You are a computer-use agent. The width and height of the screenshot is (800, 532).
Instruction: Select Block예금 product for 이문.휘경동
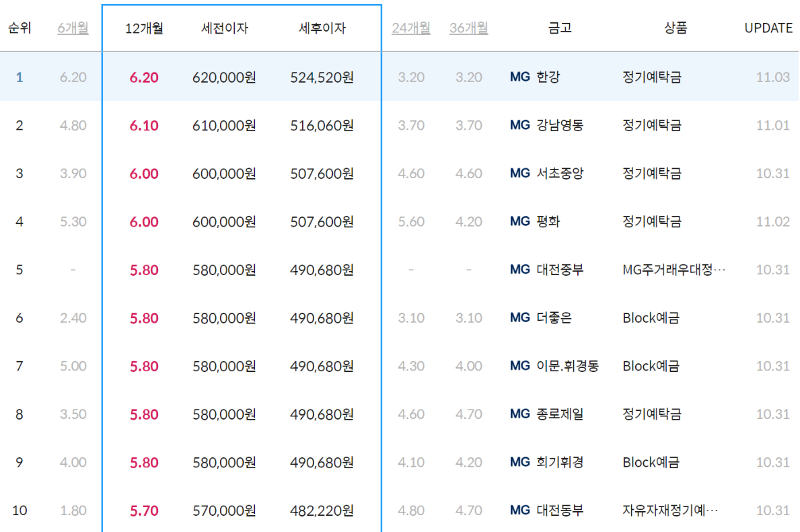click(x=651, y=366)
